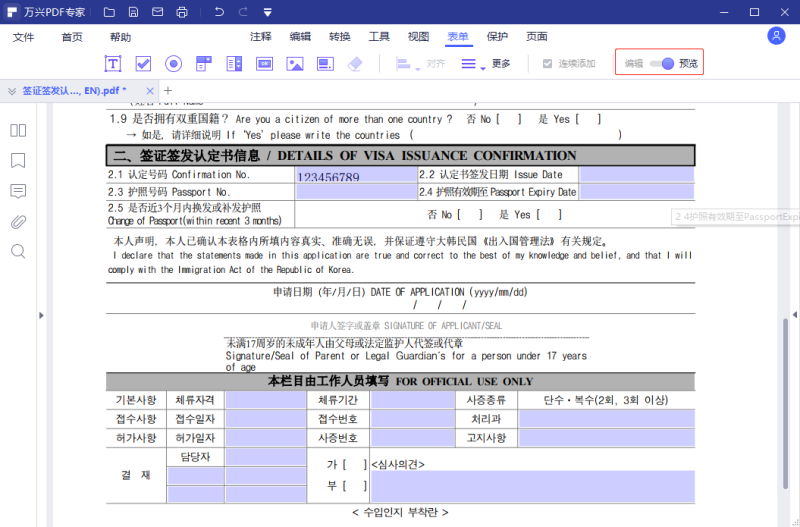Open the comments panel
The width and height of the screenshot is (800, 527).
tap(18, 191)
